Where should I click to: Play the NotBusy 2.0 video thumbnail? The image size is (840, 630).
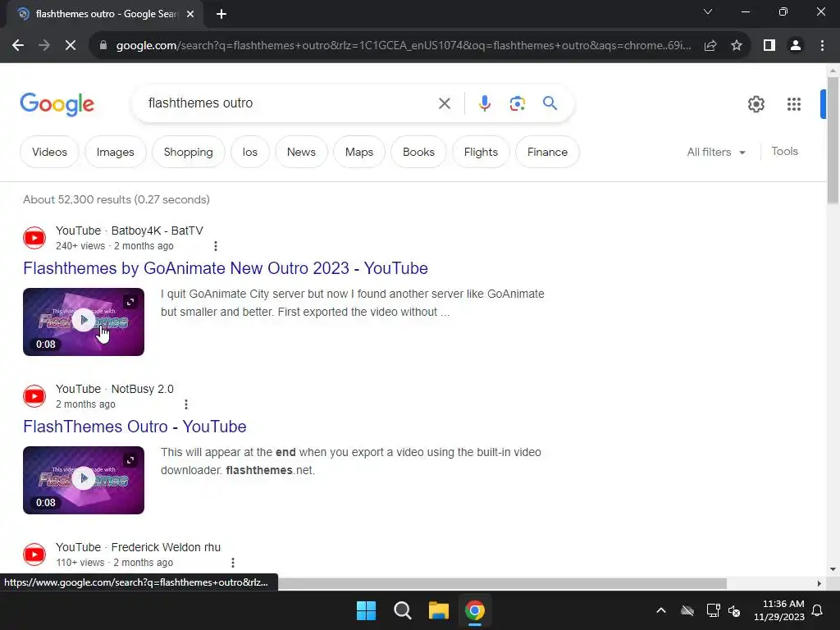(x=84, y=479)
